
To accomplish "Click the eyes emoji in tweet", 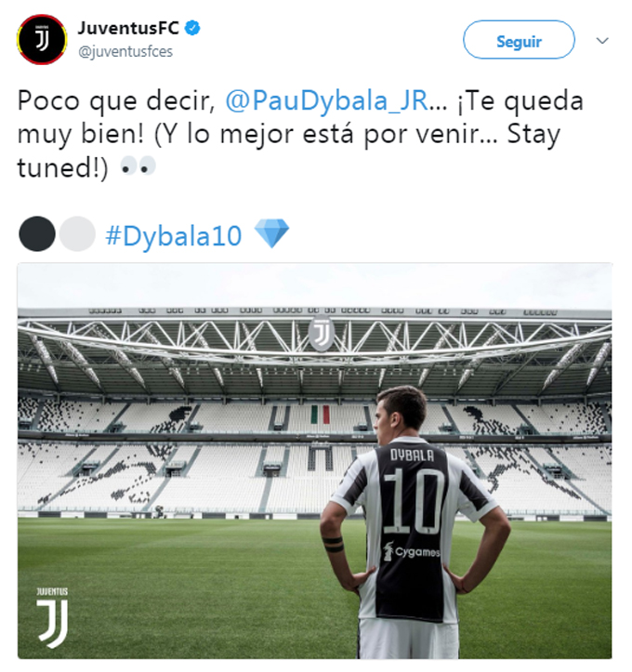I will coord(138,165).
